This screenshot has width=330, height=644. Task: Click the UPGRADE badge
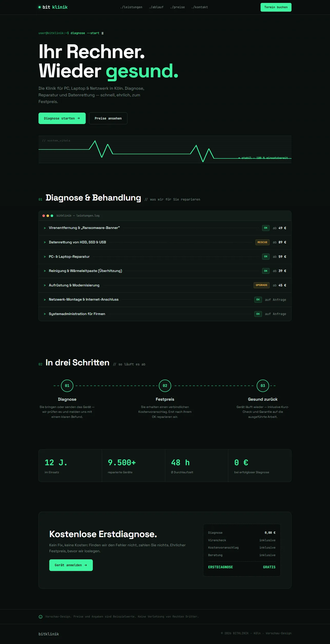261,285
